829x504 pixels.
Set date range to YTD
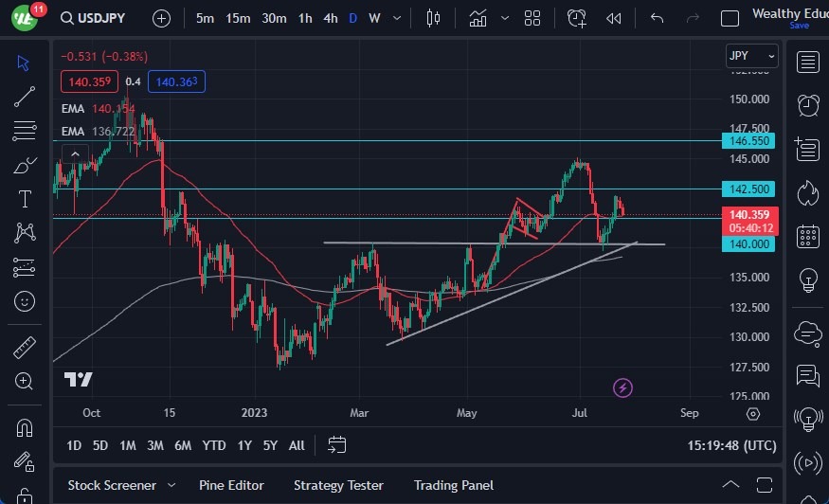pyautogui.click(x=214, y=445)
